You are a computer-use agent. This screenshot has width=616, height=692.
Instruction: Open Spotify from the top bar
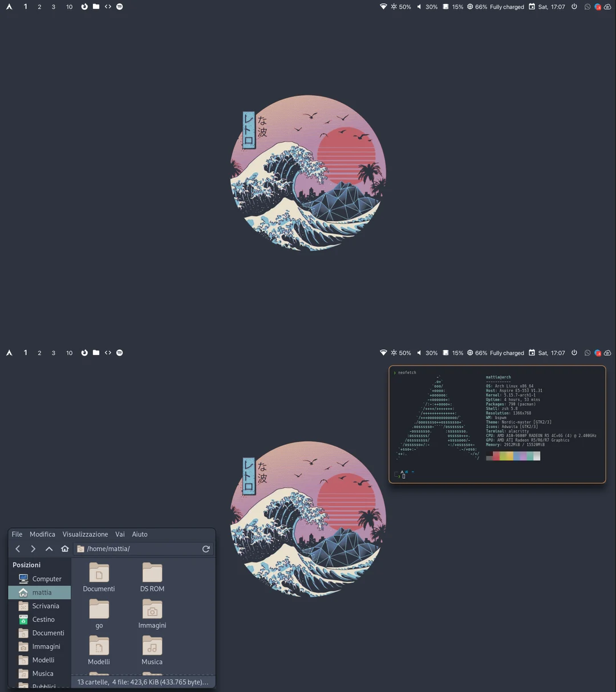coord(119,6)
